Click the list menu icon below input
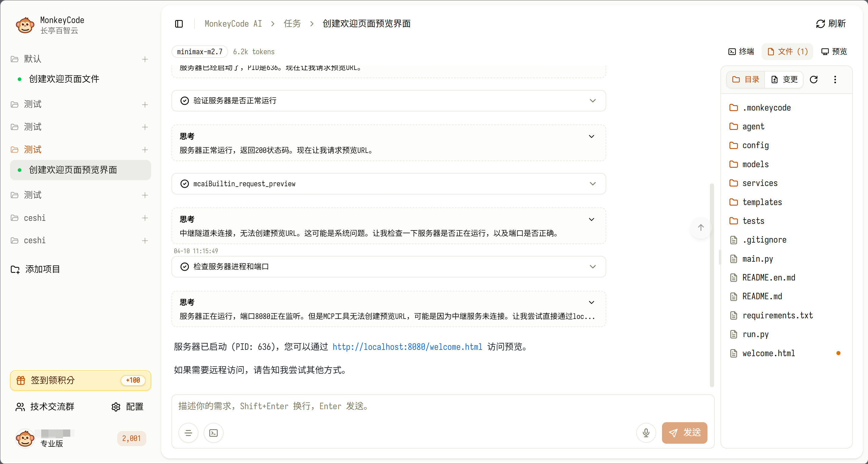Image resolution: width=868 pixels, height=464 pixels. point(188,433)
